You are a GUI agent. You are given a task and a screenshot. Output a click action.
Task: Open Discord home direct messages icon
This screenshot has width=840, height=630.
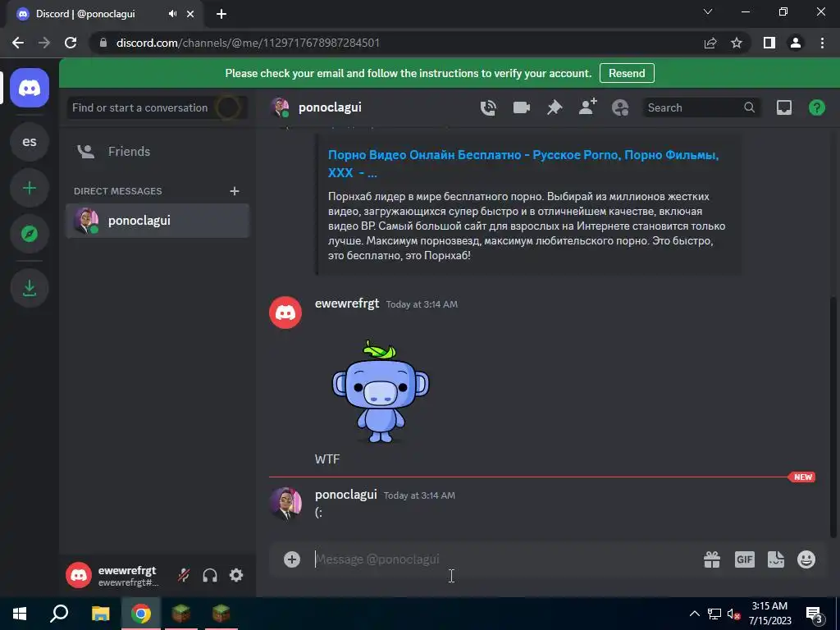coord(30,88)
